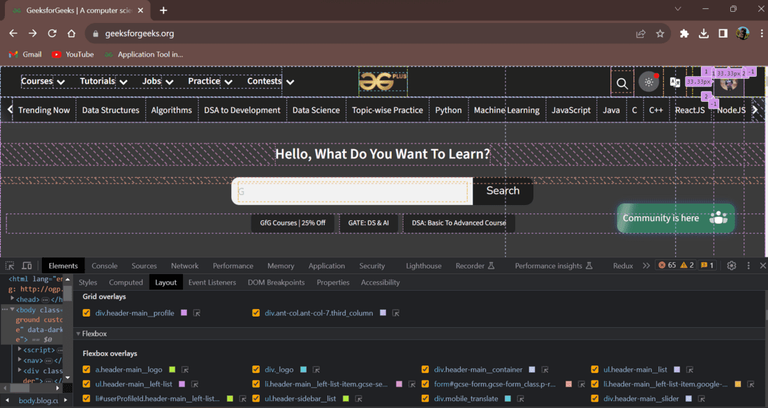
Task: Click GfG Courses 25% Off button
Action: [x=292, y=223]
